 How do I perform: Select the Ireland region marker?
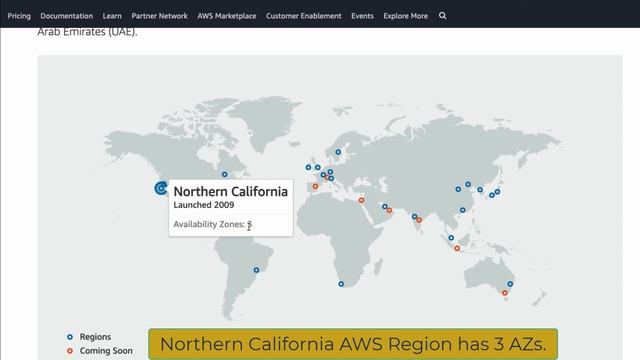pos(308,167)
